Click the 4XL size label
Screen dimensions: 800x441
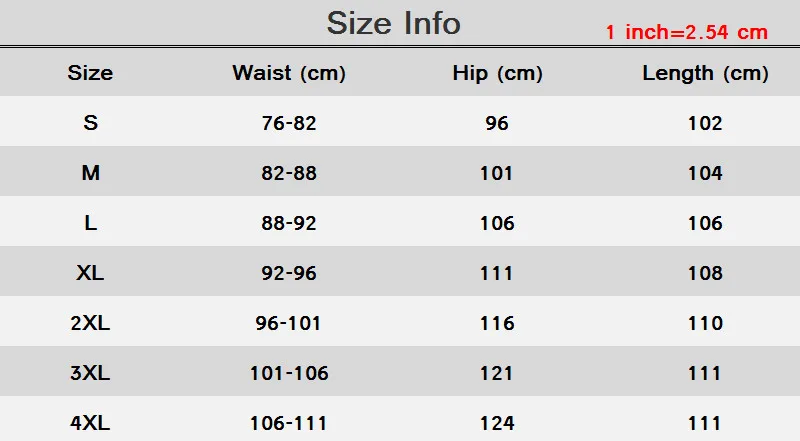90,423
